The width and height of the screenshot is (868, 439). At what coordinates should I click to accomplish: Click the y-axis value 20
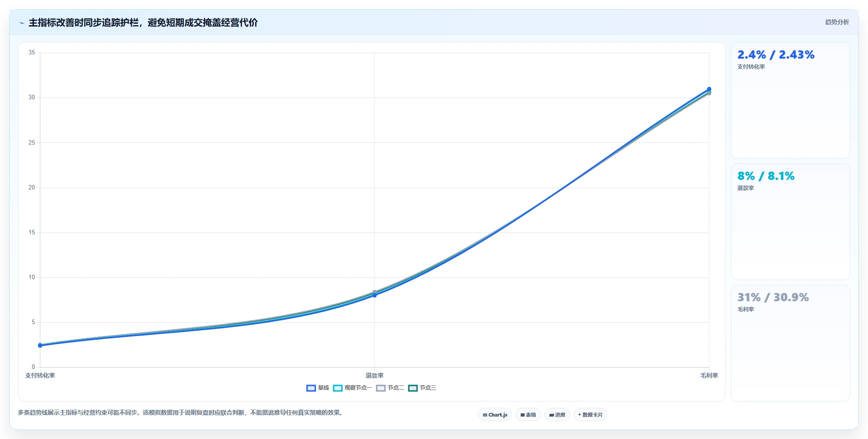(x=32, y=187)
